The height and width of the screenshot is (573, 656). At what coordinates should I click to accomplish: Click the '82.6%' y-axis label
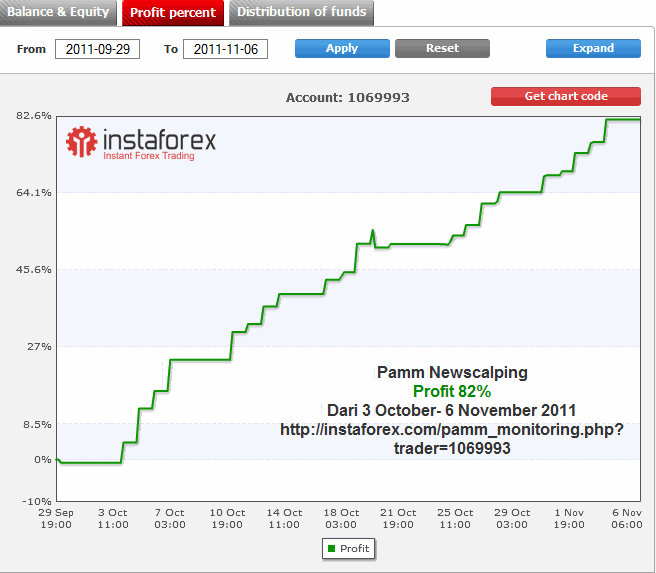(33, 115)
